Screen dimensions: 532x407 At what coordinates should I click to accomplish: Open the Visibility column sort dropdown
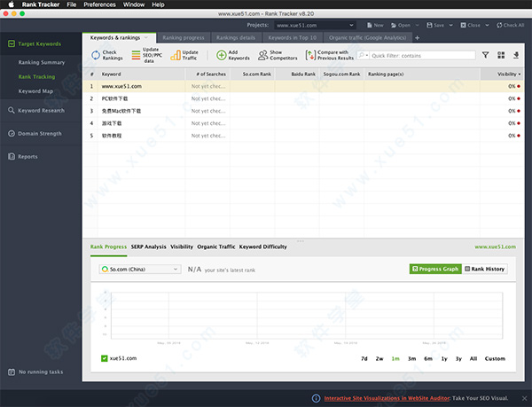[x=520, y=74]
